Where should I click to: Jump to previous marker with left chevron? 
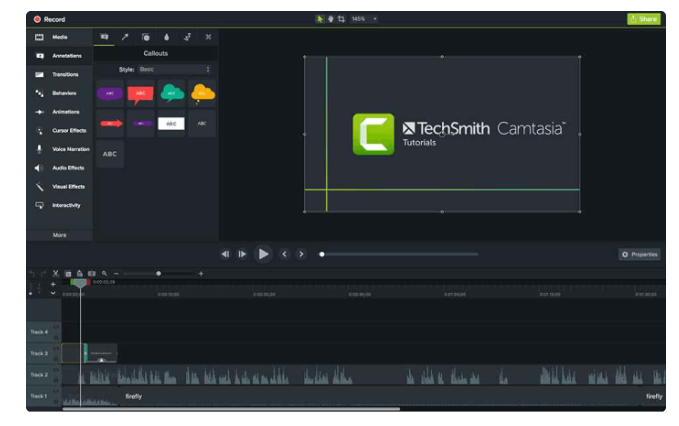[x=284, y=254]
